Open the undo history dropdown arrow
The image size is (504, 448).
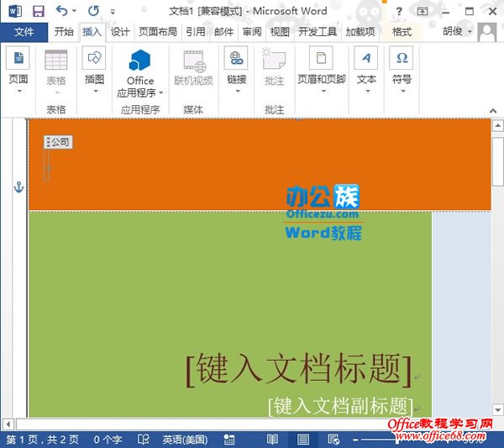75,11
